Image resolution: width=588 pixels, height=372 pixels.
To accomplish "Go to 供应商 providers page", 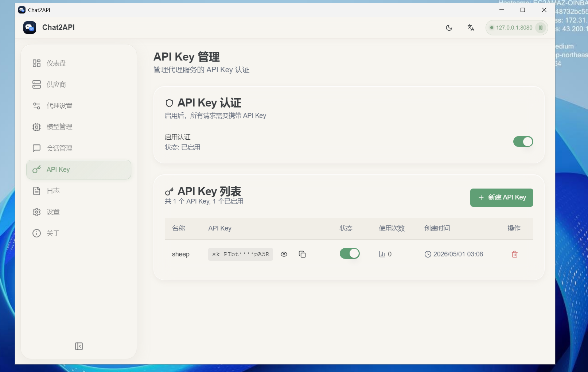I will [x=79, y=85].
